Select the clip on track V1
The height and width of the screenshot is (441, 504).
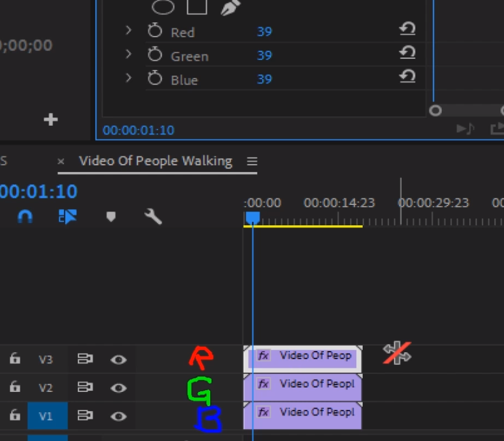303,416
